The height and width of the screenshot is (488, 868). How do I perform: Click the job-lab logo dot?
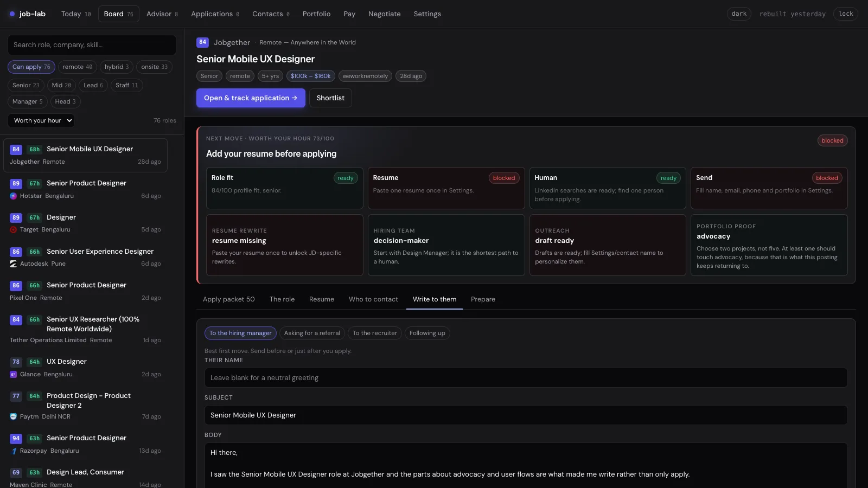12,14
